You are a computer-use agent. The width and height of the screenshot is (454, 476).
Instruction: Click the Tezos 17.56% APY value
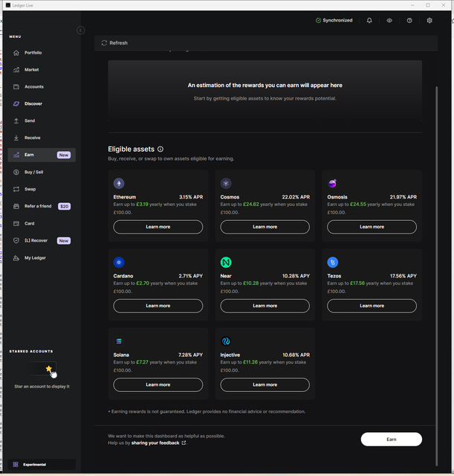403,276
